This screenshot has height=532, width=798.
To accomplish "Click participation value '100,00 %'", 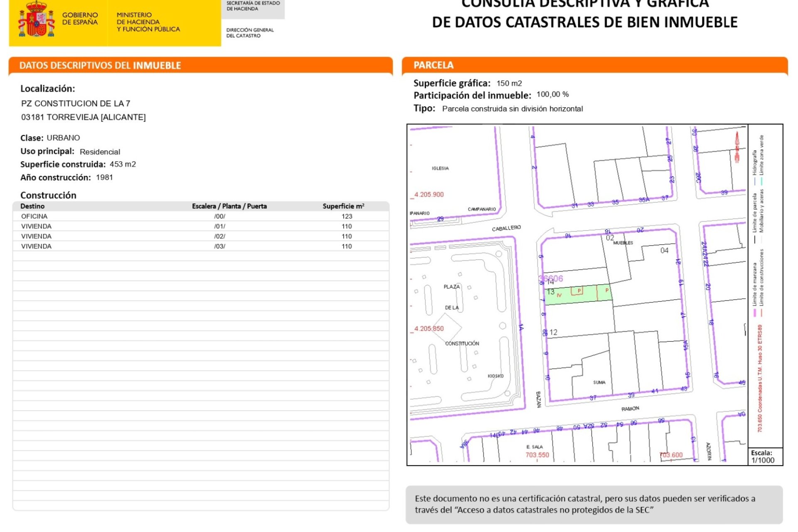I will coord(553,94).
